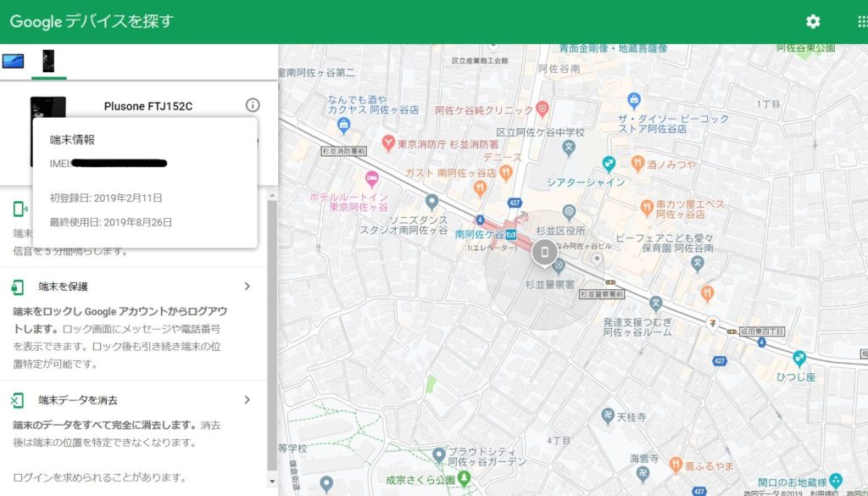Click the device info (i) icon

pyautogui.click(x=252, y=105)
